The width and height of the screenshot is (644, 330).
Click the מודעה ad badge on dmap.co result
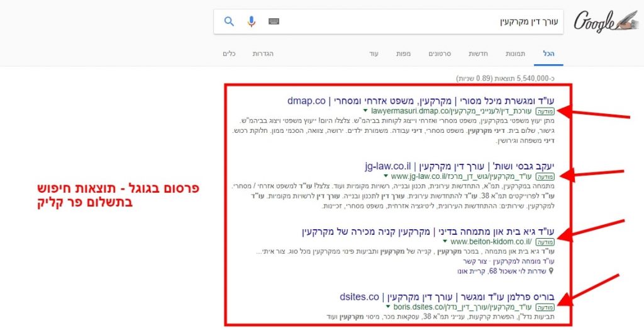click(x=545, y=111)
